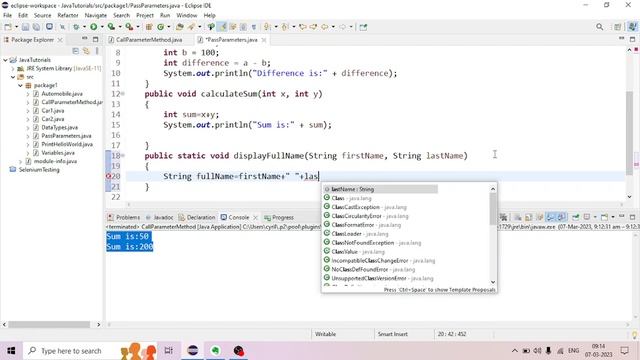Expand the JRE System Library node
Viewport: 640px width, 360px height.
[13, 69]
